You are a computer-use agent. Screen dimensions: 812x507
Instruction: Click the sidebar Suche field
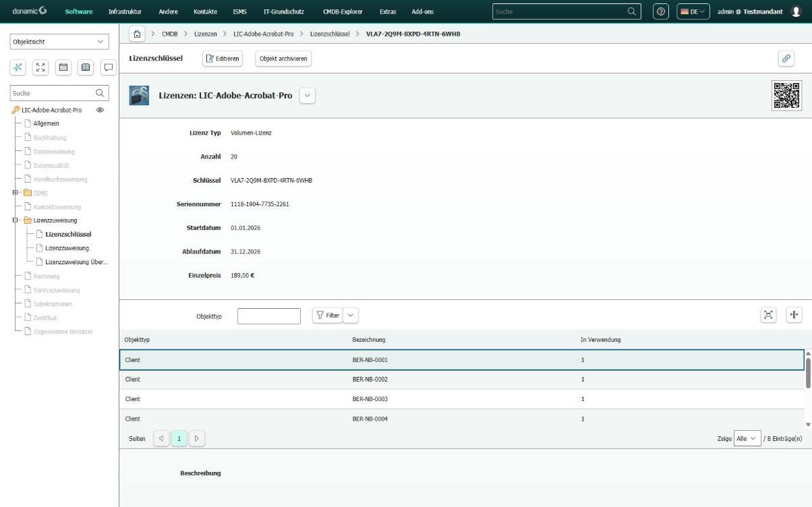pos(59,93)
